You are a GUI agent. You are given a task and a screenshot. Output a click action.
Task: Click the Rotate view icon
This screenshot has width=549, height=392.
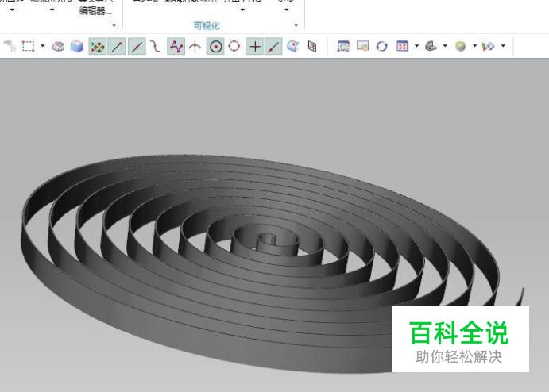381,47
